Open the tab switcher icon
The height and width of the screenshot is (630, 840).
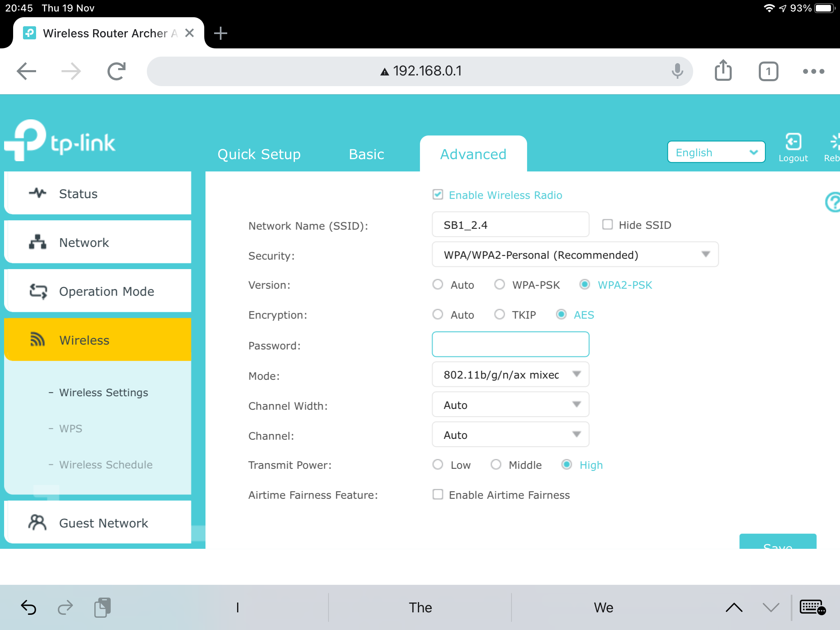(768, 71)
